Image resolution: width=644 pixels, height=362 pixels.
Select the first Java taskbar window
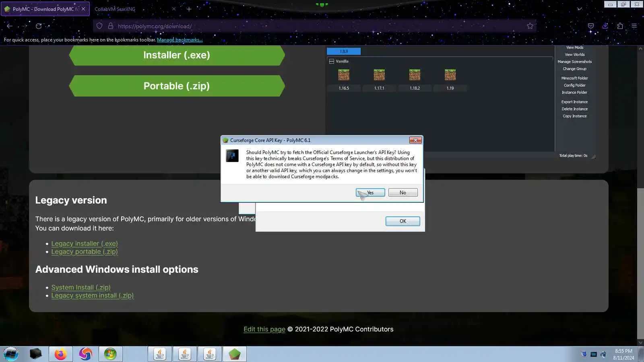160,354
